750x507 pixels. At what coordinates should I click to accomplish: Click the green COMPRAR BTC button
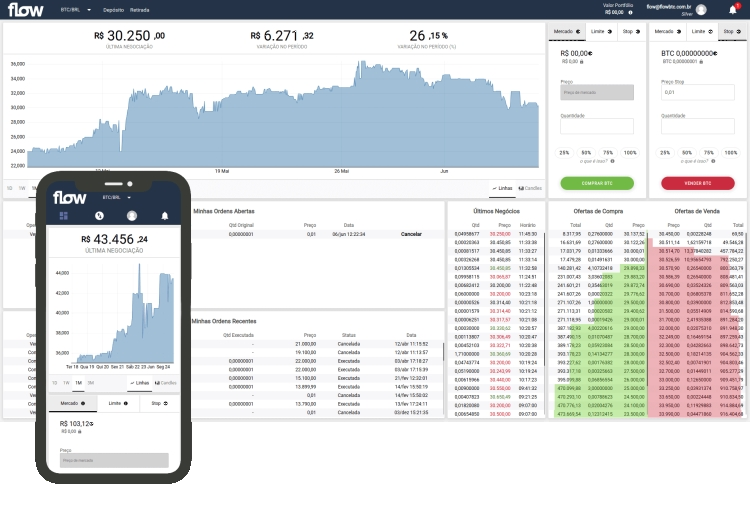[597, 183]
